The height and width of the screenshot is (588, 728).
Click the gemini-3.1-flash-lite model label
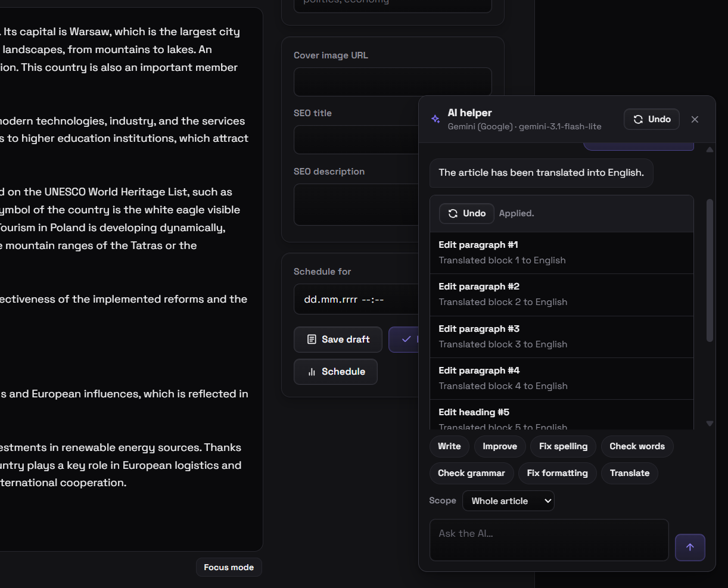point(560,126)
